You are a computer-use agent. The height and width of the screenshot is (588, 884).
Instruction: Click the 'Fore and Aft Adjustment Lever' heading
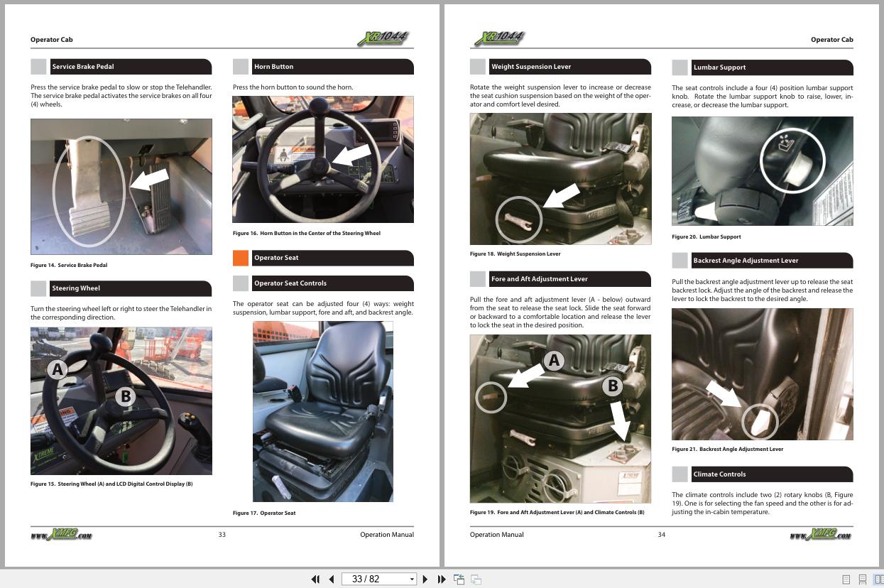[x=570, y=279]
